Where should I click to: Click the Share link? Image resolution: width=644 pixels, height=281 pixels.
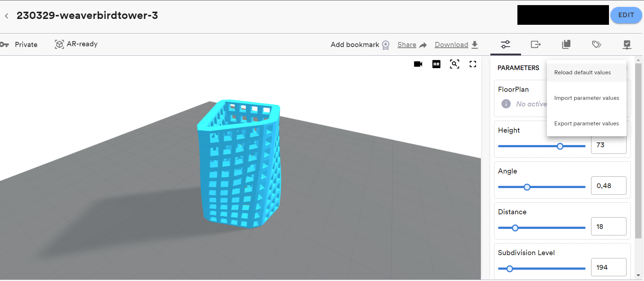click(x=407, y=44)
